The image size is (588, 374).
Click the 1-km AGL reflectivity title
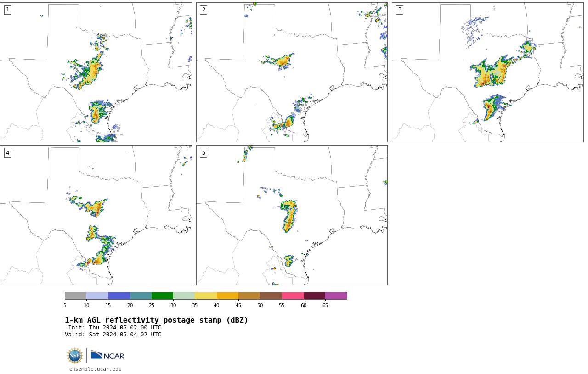(156, 320)
